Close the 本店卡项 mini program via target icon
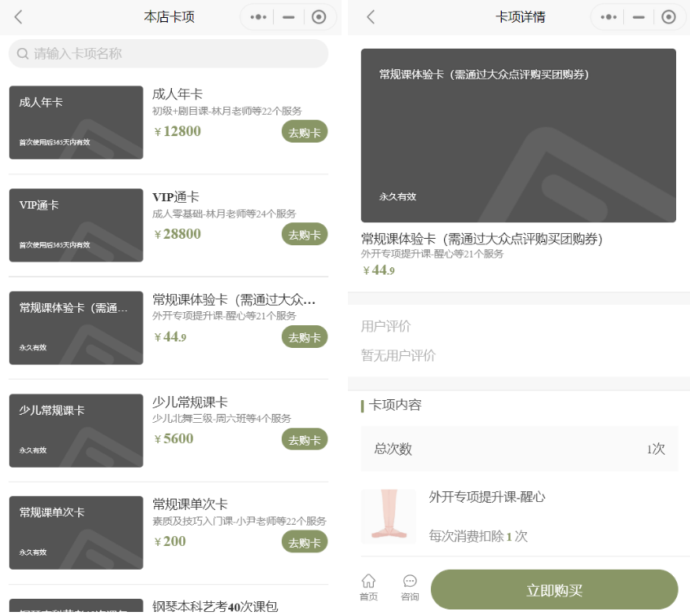Image resolution: width=690 pixels, height=616 pixels. [x=319, y=17]
